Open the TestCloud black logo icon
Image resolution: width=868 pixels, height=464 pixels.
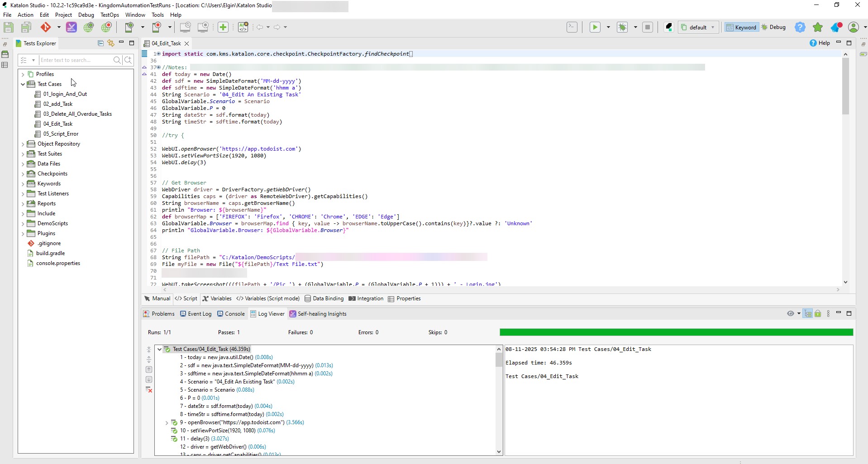669,27
